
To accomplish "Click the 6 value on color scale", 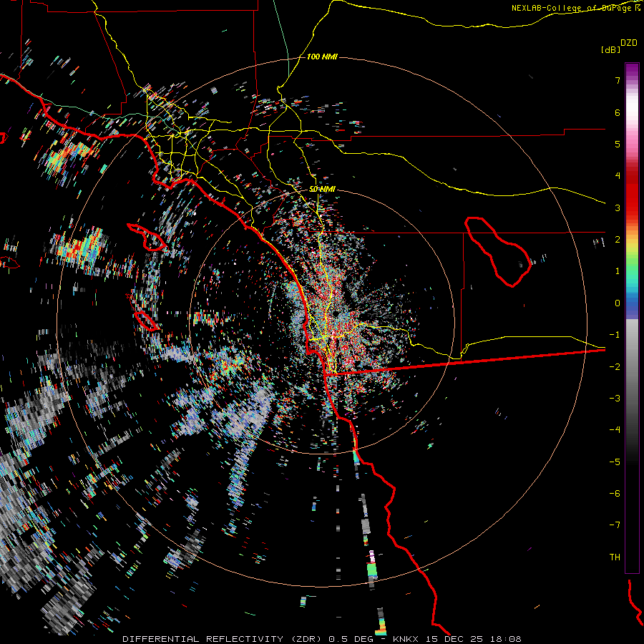I will click(x=618, y=112).
